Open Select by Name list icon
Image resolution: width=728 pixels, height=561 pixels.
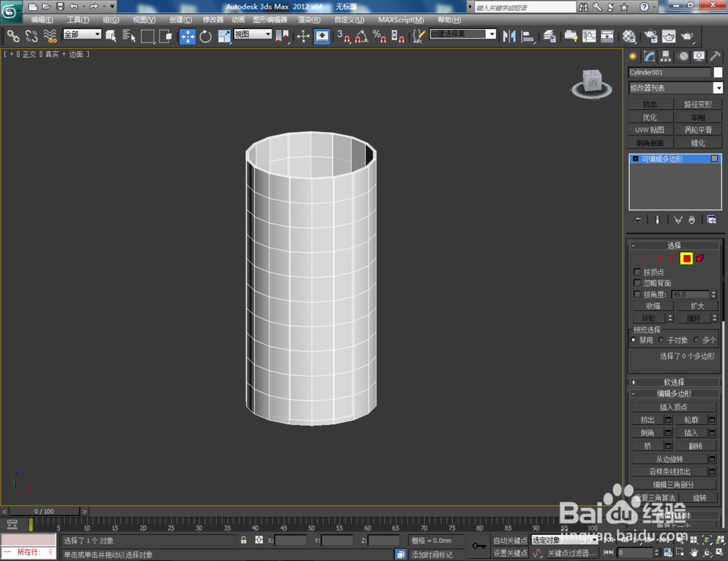[129, 36]
